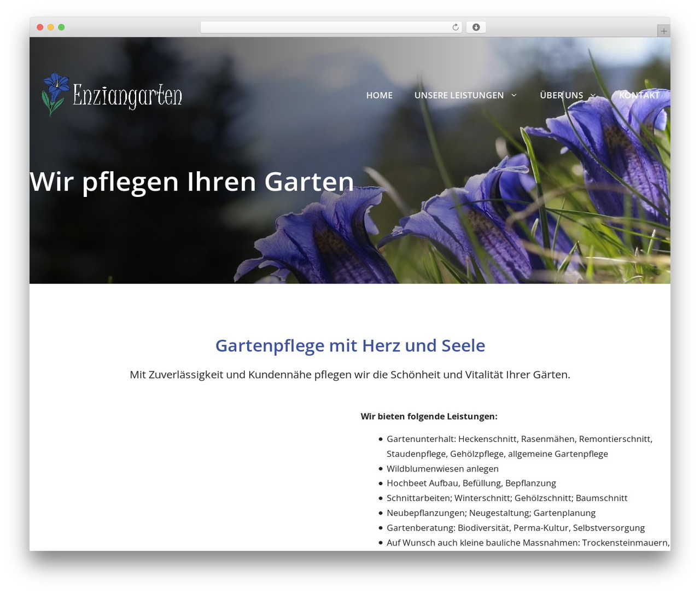Click the Enziangarten gentian flower logo
700x593 pixels.
click(x=55, y=94)
